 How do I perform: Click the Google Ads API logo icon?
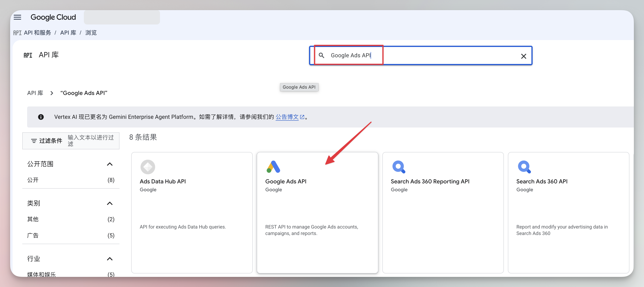[273, 167]
